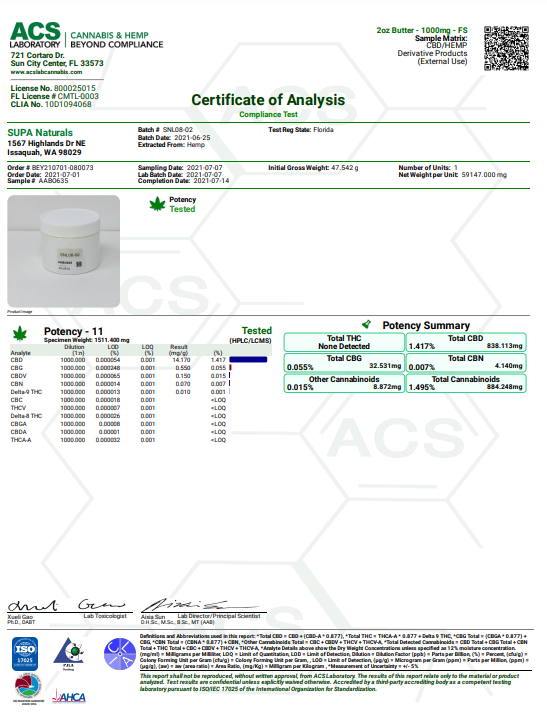
Task: Click FL License # CMTL-0003
Action: pyautogui.click(x=55, y=96)
